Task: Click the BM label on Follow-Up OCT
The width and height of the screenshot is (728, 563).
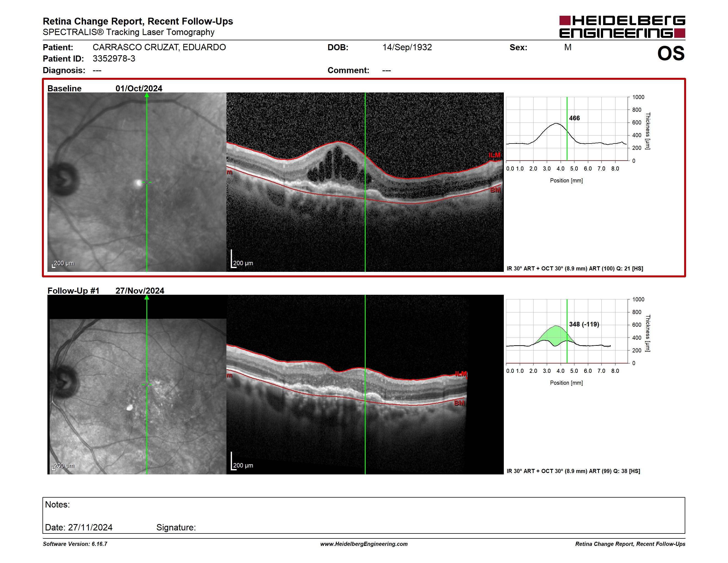Action: click(x=459, y=403)
